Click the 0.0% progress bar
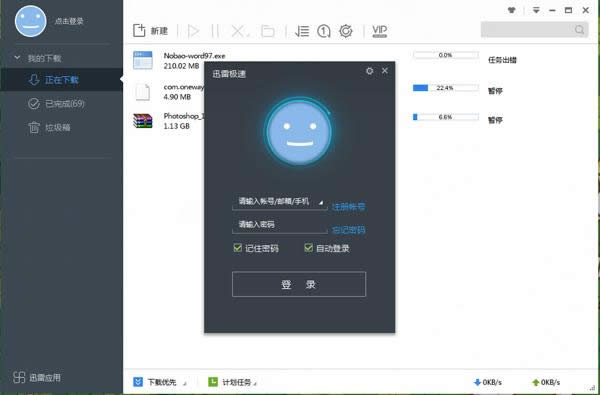This screenshot has width=600, height=395. (446, 55)
